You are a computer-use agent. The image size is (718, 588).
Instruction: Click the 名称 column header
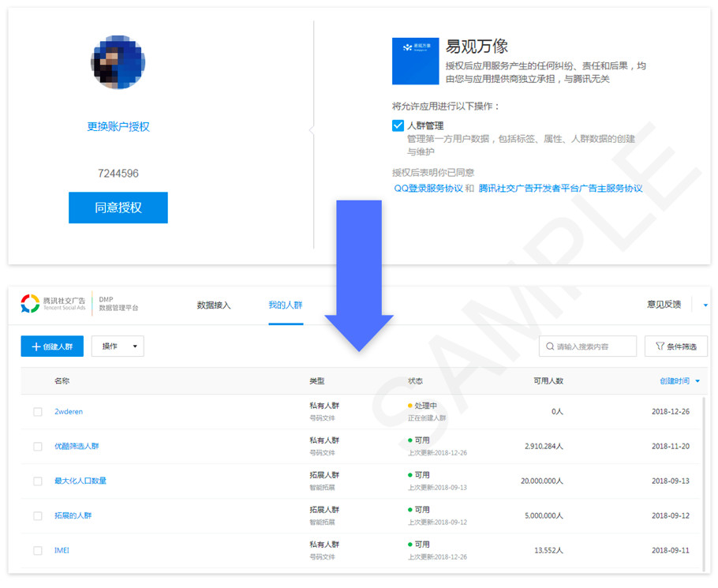click(62, 381)
